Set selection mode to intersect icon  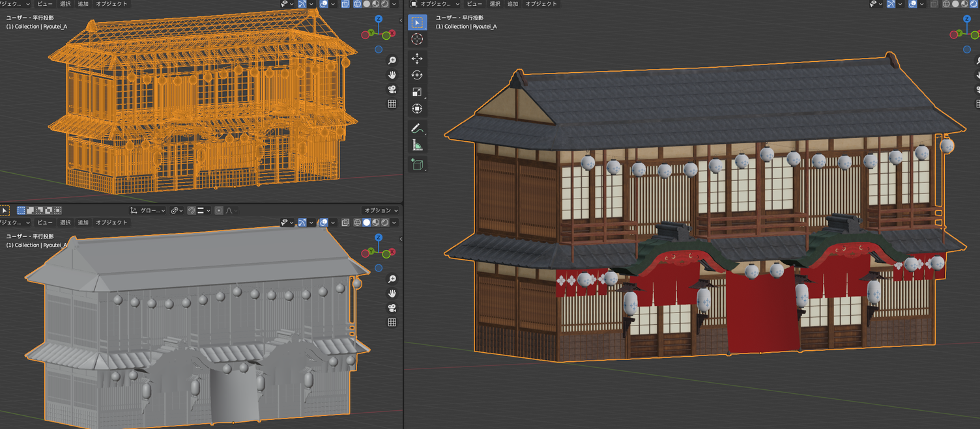pyautogui.click(x=57, y=210)
